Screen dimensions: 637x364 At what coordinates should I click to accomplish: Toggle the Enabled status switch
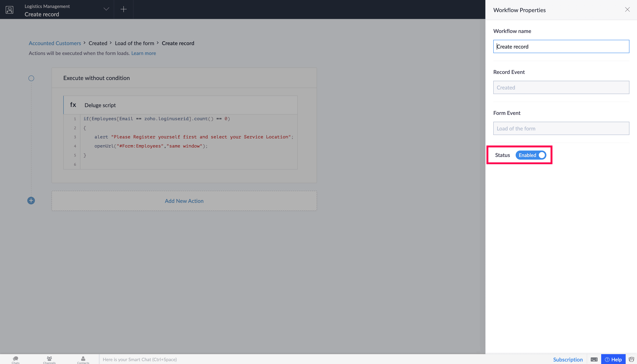point(531,155)
